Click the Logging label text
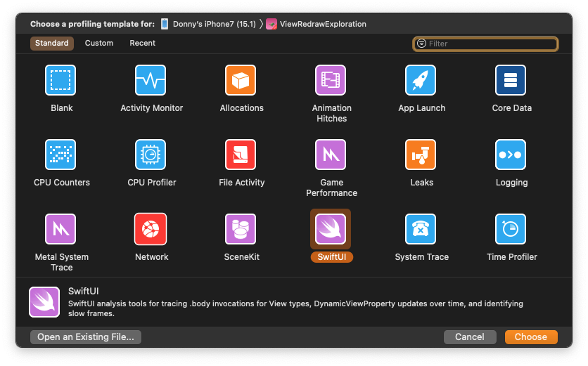This screenshot has height=366, width=588. (512, 183)
